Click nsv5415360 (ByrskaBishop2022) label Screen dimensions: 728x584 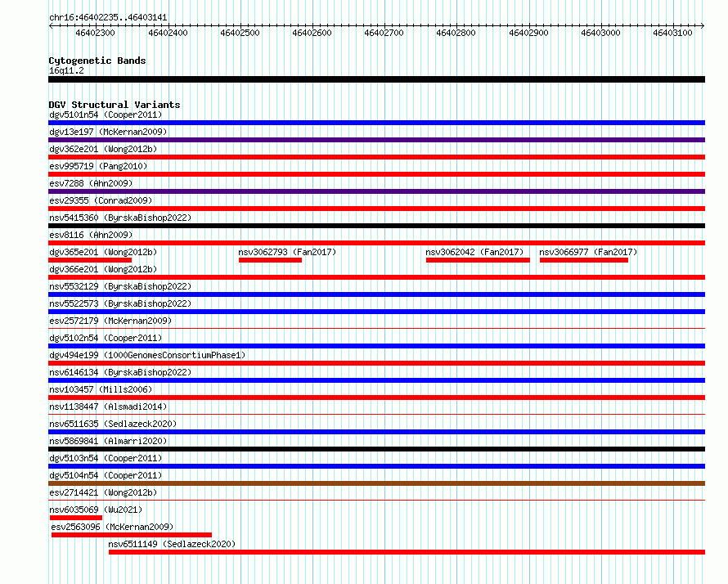(120, 218)
